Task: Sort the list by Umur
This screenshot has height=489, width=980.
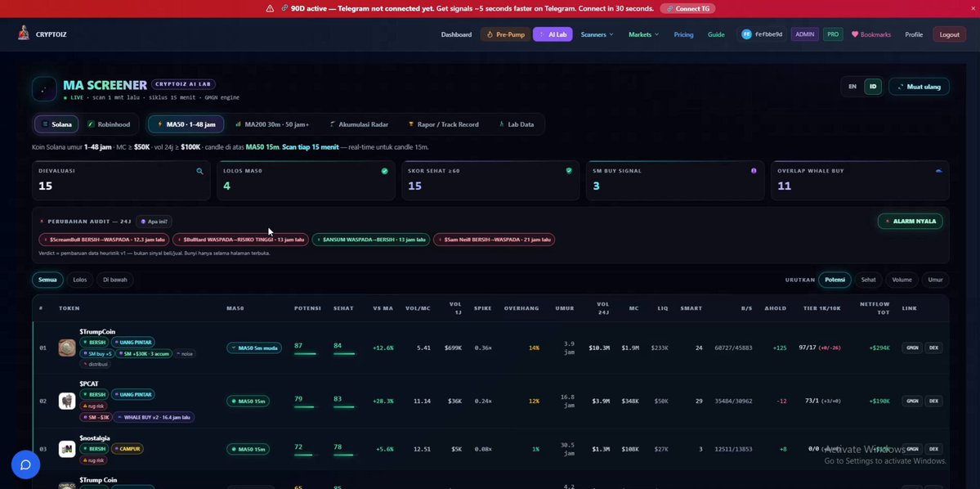Action: tap(936, 280)
